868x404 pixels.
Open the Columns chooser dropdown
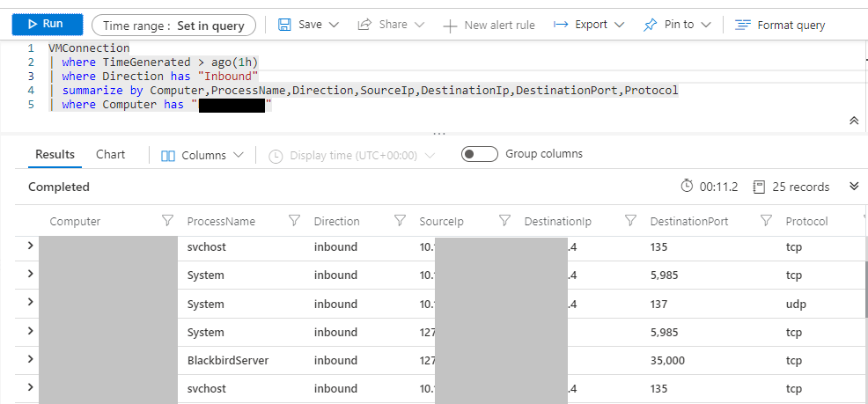(202, 156)
